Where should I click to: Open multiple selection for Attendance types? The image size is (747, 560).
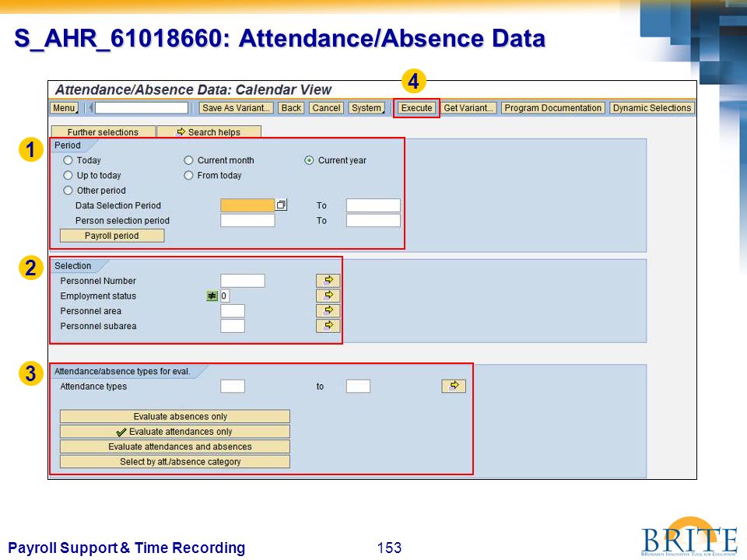[x=454, y=386]
